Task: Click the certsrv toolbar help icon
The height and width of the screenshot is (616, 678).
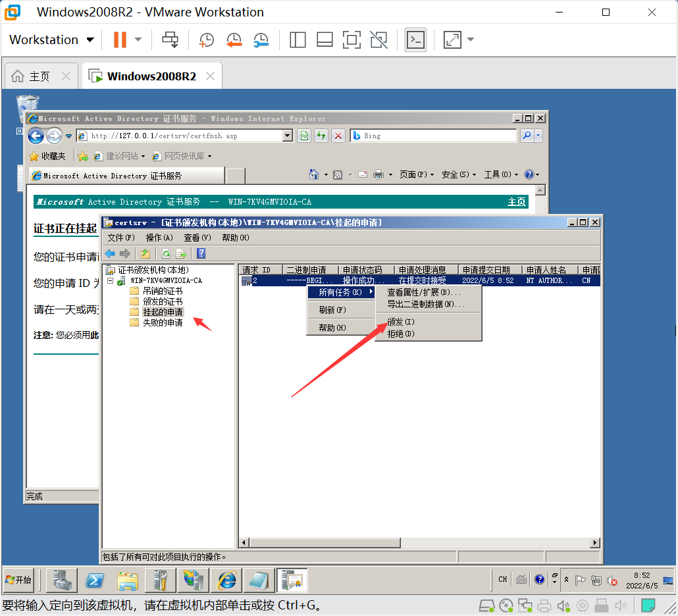Action: tap(201, 254)
